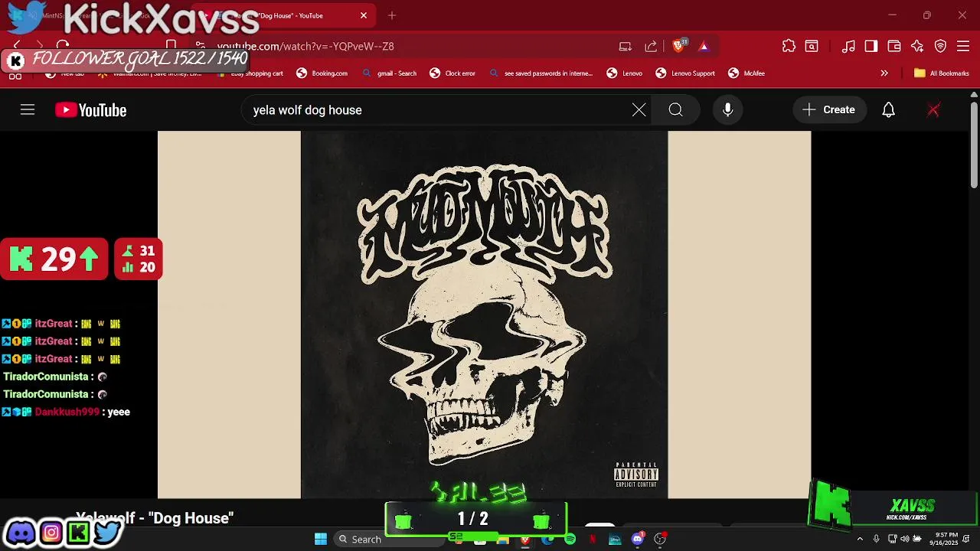Click the Yelawolf - "Dog House" title
Image resolution: width=980 pixels, height=551 pixels.
155,518
